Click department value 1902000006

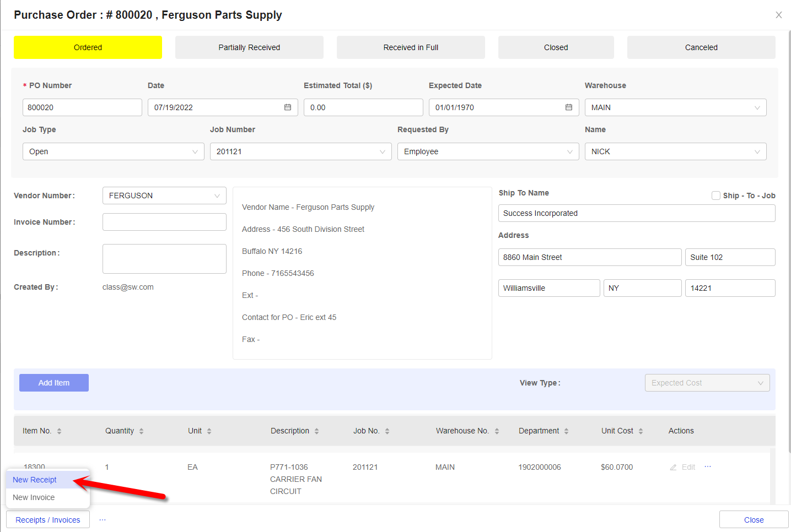[540, 467]
